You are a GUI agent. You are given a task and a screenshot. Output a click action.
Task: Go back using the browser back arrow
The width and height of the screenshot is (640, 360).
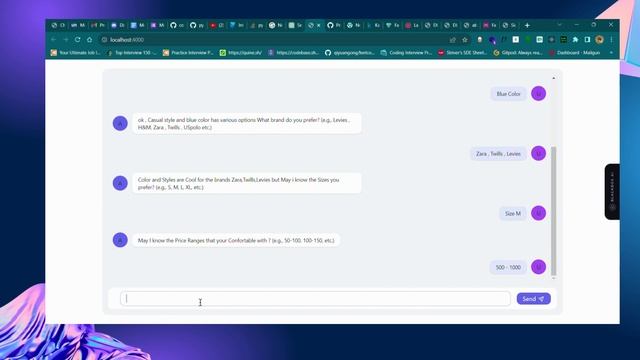point(53,40)
